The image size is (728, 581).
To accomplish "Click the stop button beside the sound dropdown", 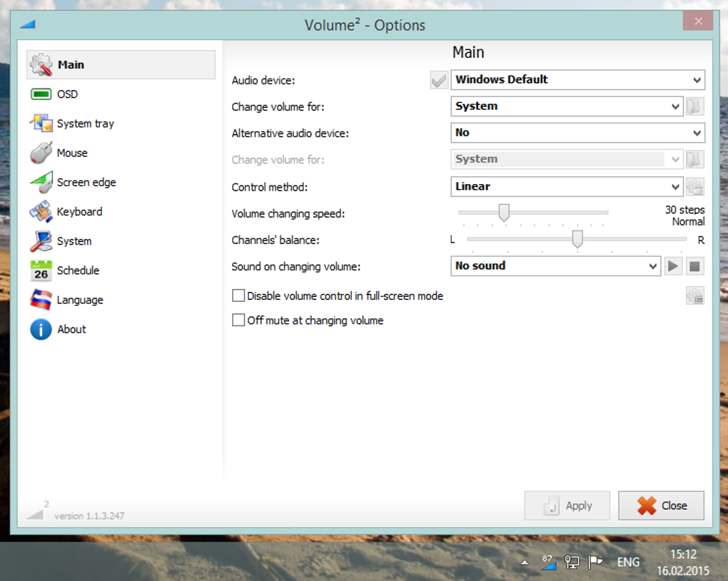I will 694,266.
